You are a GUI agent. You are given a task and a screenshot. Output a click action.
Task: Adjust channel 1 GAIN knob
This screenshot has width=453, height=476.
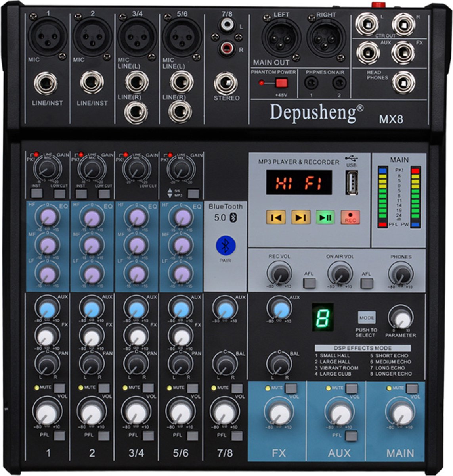[x=47, y=169]
